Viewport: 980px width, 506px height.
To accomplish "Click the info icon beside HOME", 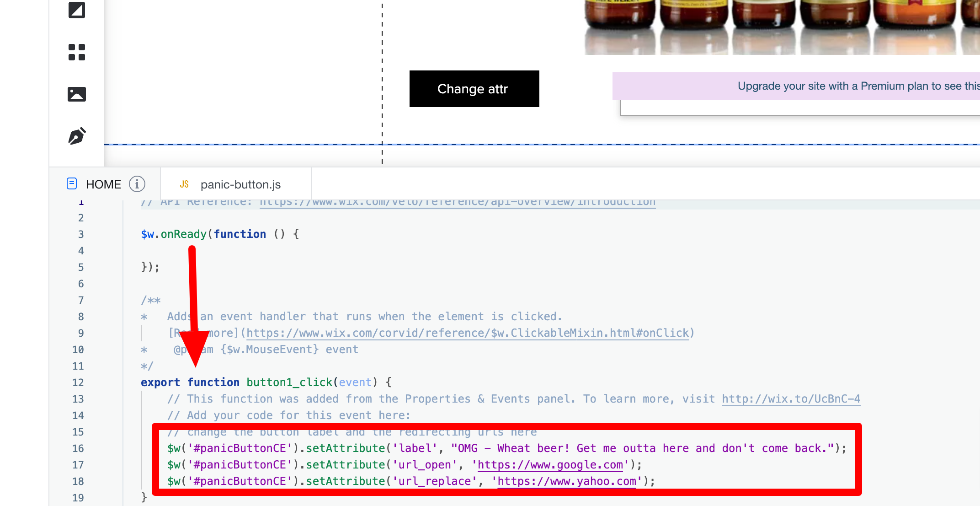I will [x=137, y=184].
